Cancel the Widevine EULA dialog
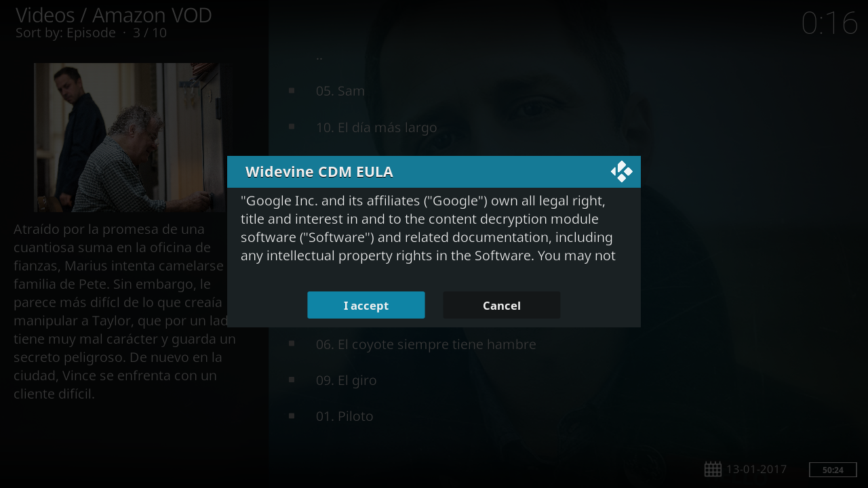 [x=502, y=305]
